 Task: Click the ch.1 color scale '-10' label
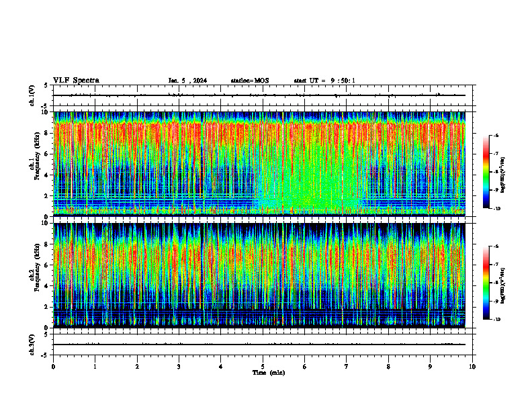coord(496,209)
